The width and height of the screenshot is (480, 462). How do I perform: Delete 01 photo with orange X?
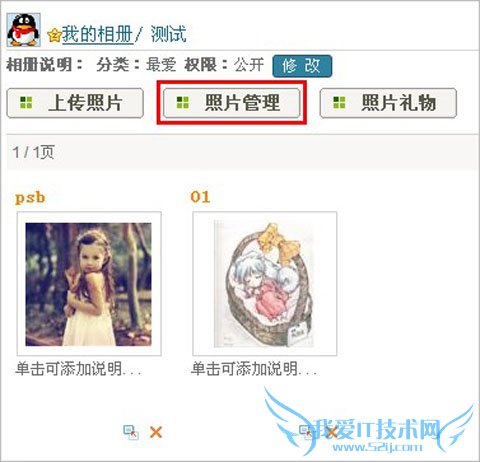[x=332, y=432]
